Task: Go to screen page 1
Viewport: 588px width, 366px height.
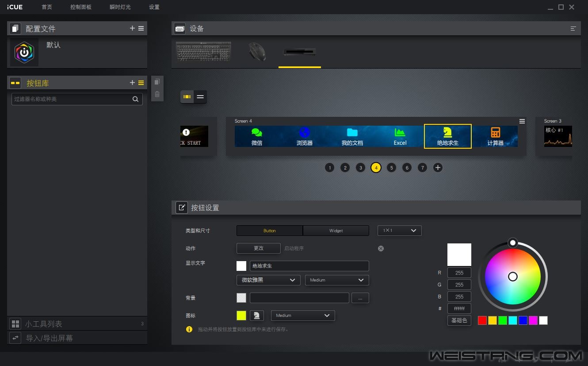Action: click(x=329, y=167)
